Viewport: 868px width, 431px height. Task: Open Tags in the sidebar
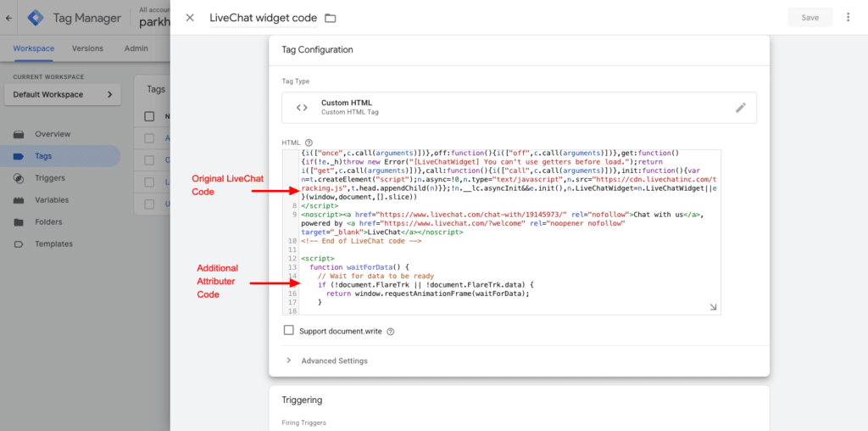[60, 156]
